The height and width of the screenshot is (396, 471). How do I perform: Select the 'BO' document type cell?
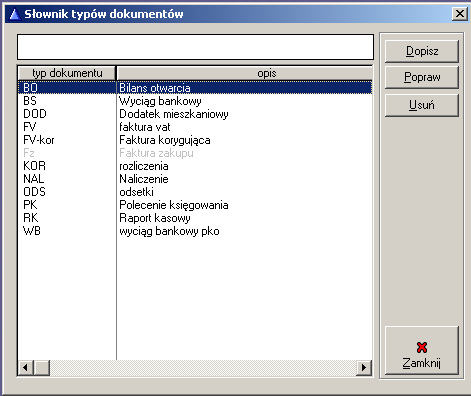point(67,88)
